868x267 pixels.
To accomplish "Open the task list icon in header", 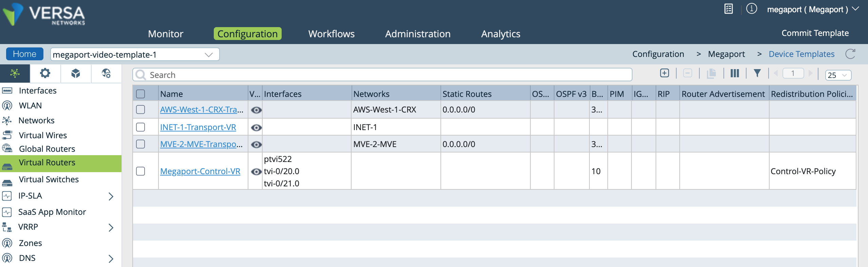I will click(729, 9).
